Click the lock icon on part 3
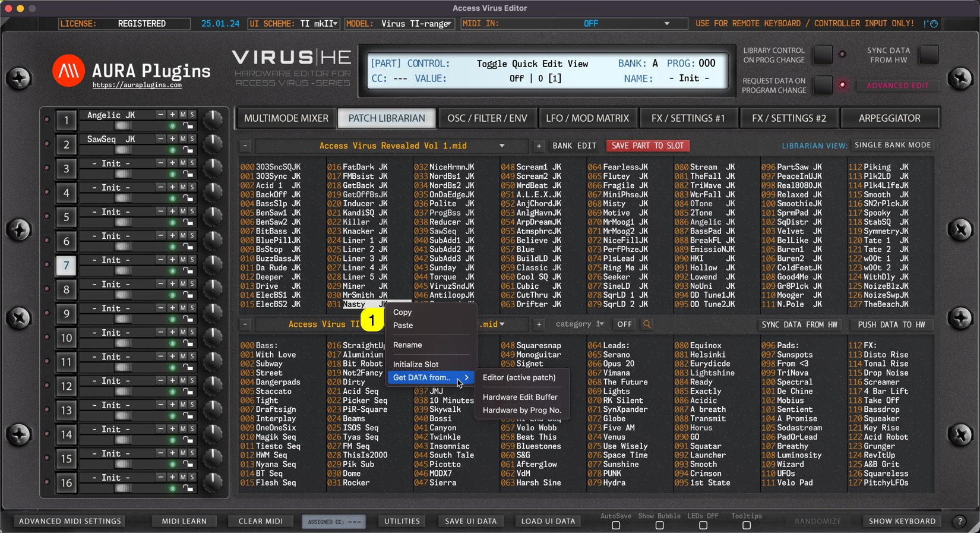Image resolution: width=980 pixels, height=533 pixels. (x=188, y=174)
